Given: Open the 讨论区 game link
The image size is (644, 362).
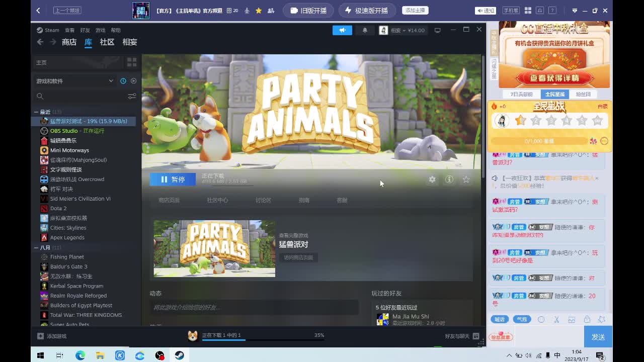Looking at the screenshot, I should [x=263, y=200].
